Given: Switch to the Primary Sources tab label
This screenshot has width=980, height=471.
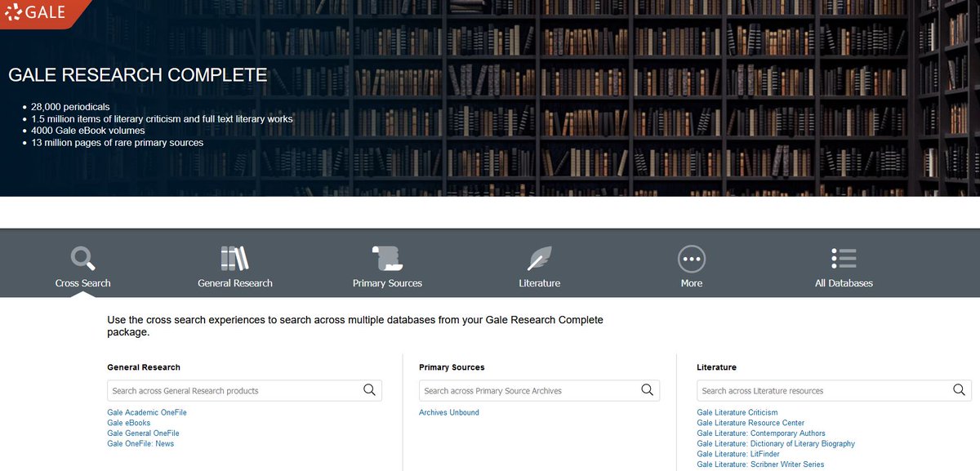Looking at the screenshot, I should pyautogui.click(x=387, y=283).
